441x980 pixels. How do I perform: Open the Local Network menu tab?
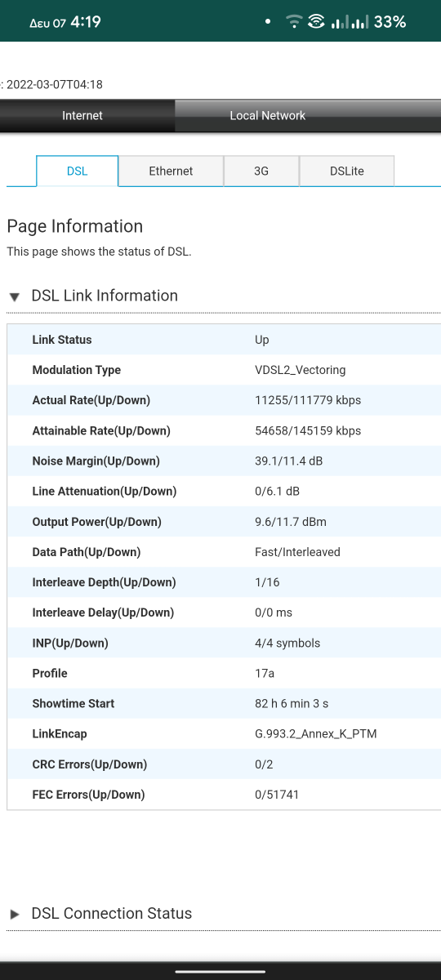tap(267, 116)
